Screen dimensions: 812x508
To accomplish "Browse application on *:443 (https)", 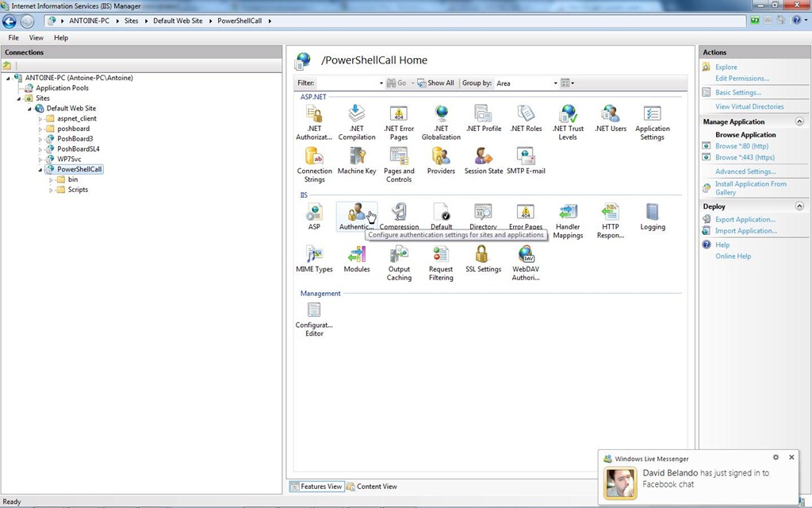I will click(745, 157).
